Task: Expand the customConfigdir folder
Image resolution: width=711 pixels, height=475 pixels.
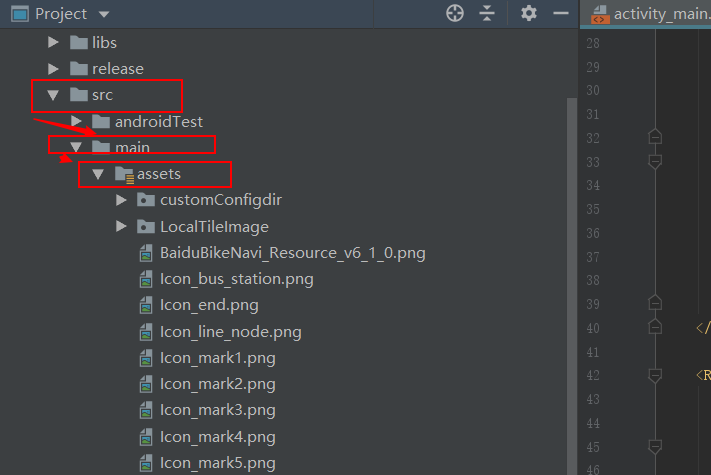Action: pos(121,200)
